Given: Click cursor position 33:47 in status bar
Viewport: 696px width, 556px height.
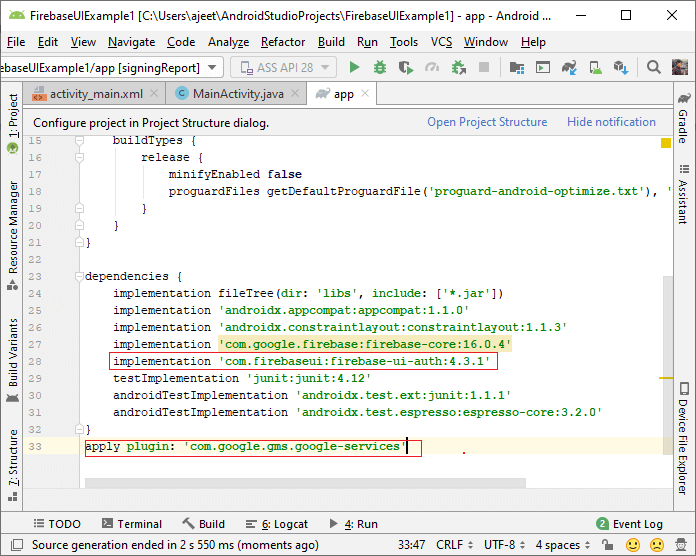Looking at the screenshot, I should click(411, 544).
